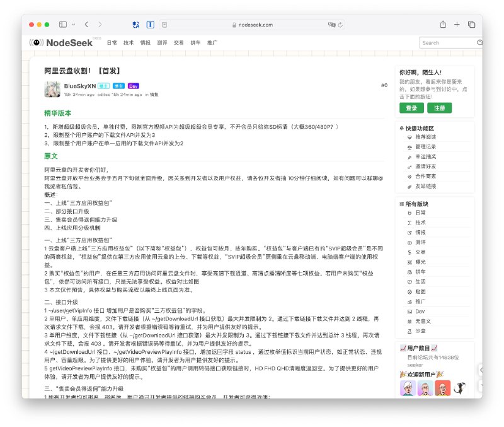Open the 曝光 board in sidebar

[420, 262]
